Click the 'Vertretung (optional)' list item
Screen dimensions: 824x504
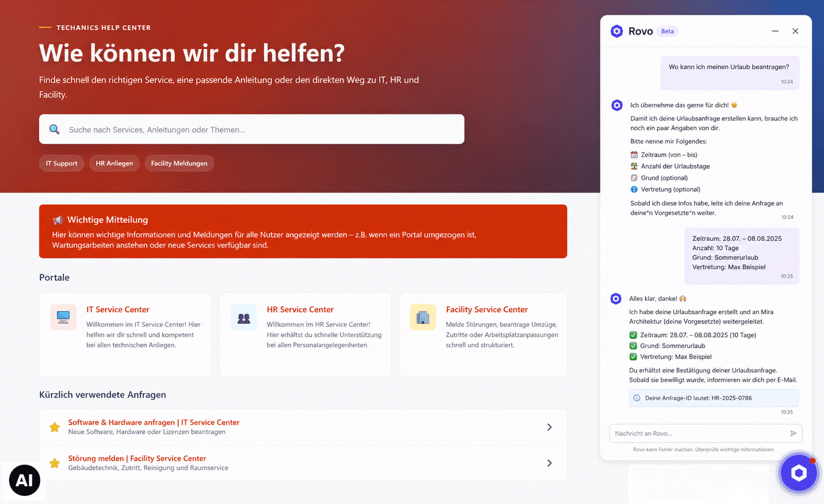(665, 189)
